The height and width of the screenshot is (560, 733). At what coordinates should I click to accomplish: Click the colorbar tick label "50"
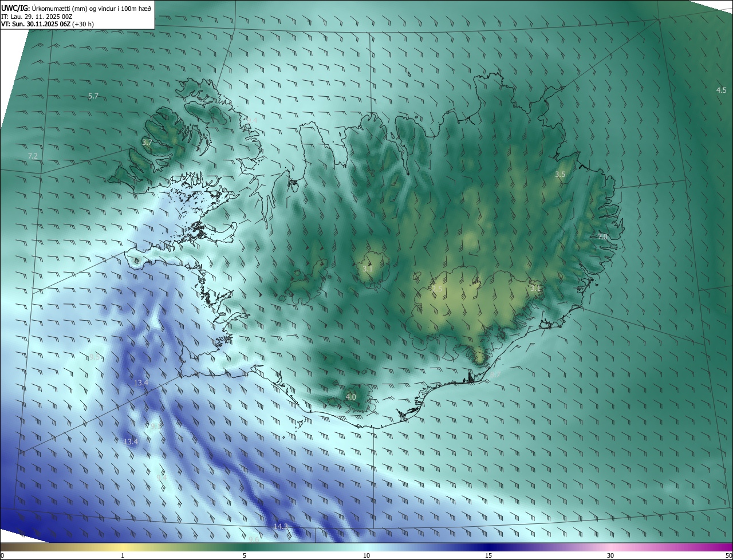tap(728, 556)
